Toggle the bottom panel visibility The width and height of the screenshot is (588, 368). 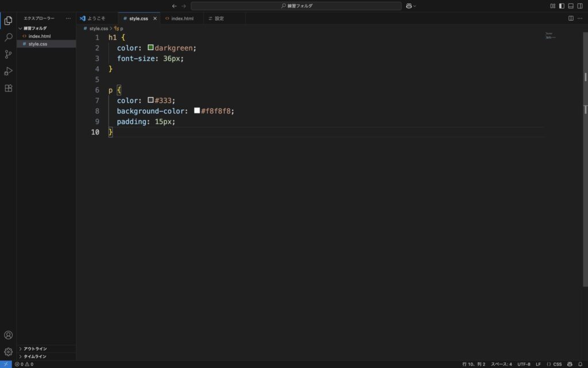pyautogui.click(x=571, y=6)
